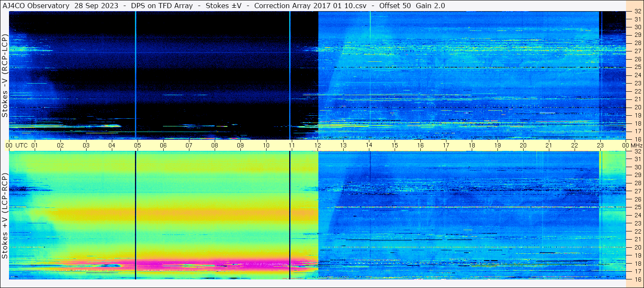This screenshot has width=644, height=288.
Task: Click the "Stokes -V (RCP-LCP)" axis label
Action: coord(5,75)
